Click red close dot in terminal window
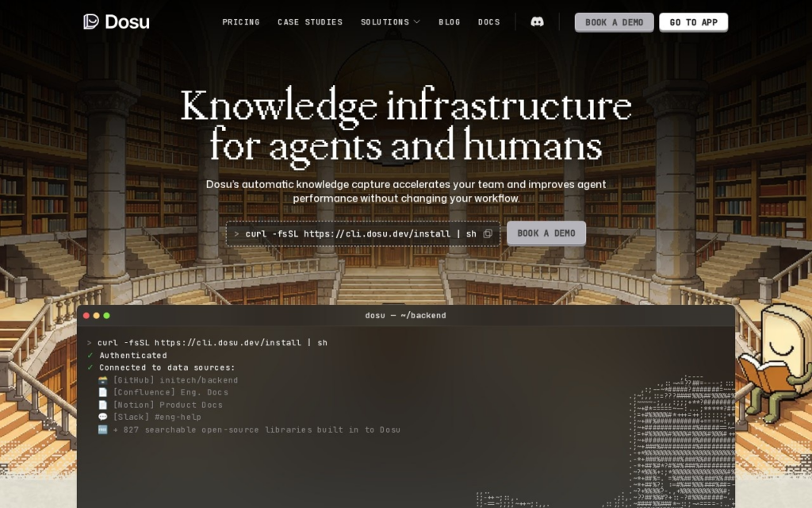This screenshot has height=508, width=812. tap(86, 316)
